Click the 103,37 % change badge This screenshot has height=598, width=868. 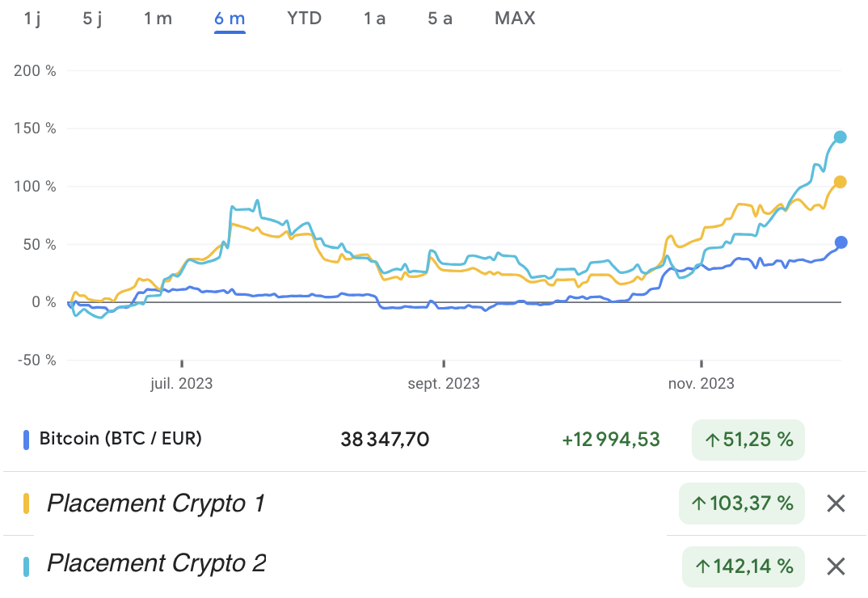click(x=741, y=503)
